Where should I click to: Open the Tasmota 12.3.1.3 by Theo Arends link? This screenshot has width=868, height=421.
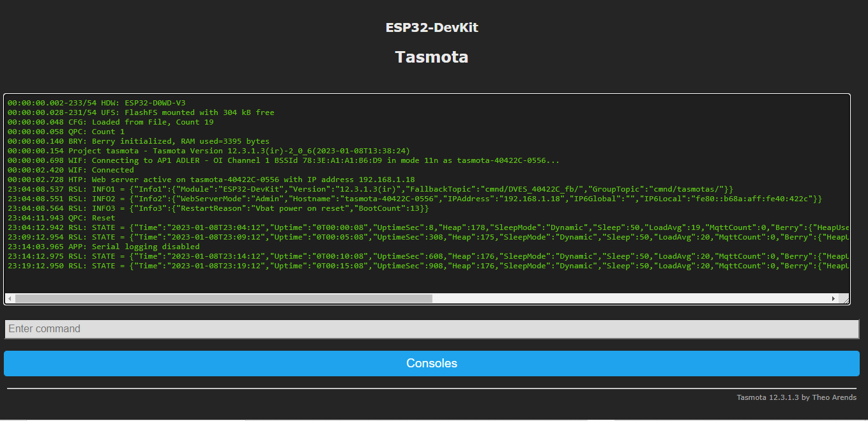tap(796, 397)
